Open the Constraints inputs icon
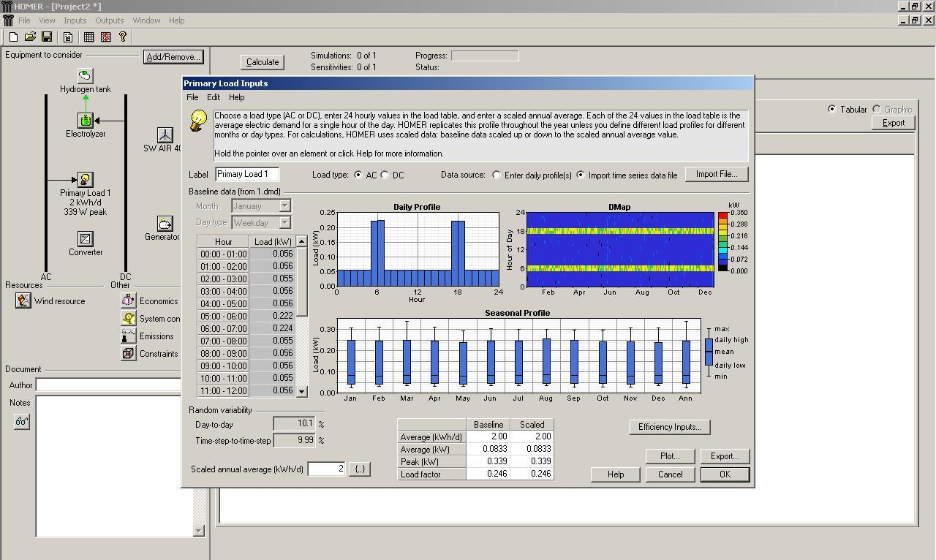Image resolution: width=936 pixels, height=560 pixels. 128,353
